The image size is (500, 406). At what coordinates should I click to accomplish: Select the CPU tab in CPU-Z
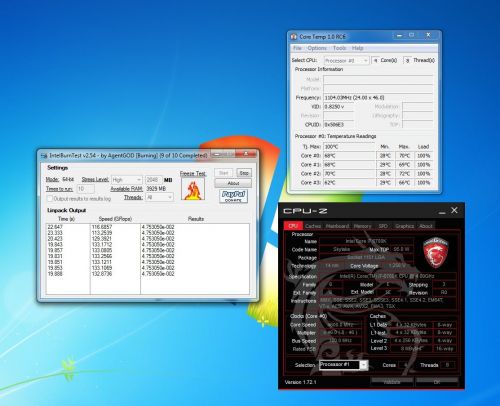293,226
